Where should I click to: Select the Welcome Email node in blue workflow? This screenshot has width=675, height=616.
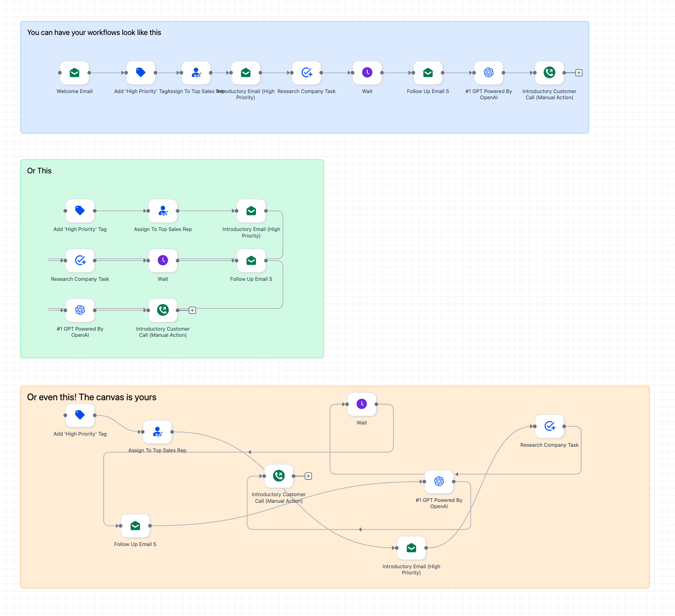click(74, 72)
